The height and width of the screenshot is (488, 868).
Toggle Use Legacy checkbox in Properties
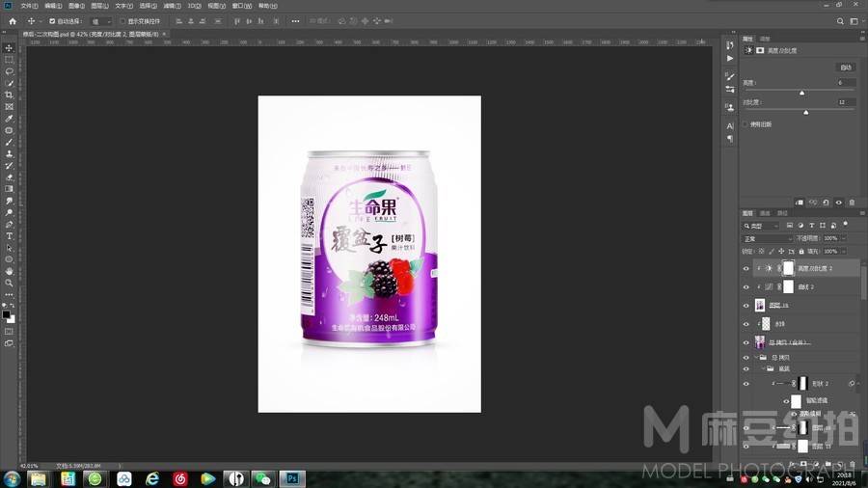tap(746, 124)
